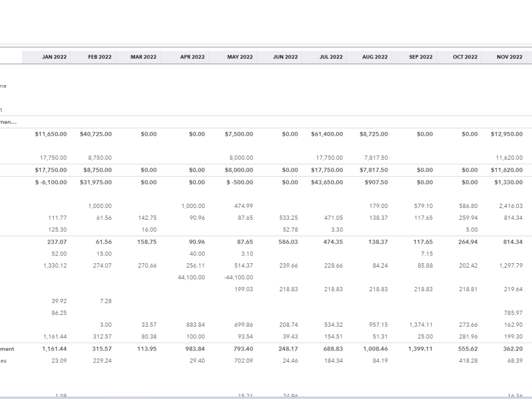Open the 533.25 amount in June
532x399 pixels.
pos(288,218)
